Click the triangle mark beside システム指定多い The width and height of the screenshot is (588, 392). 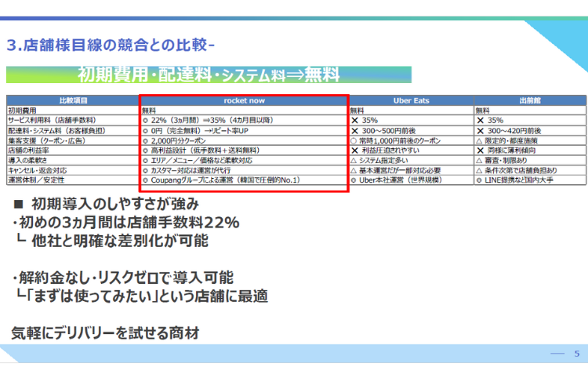(354, 160)
